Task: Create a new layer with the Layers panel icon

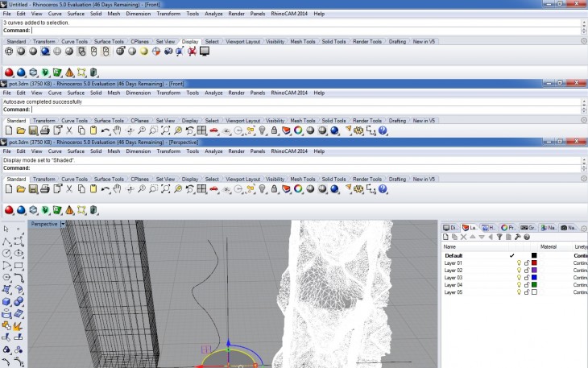Action: [447, 237]
